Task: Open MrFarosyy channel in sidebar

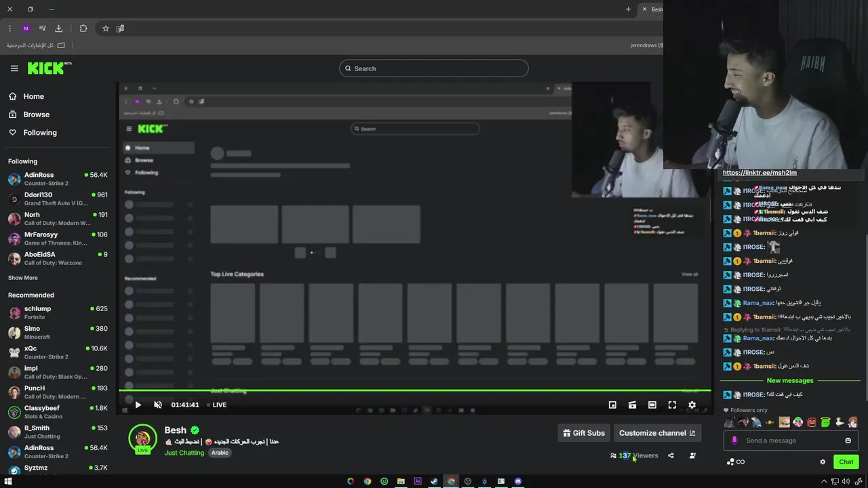Action: click(58, 239)
